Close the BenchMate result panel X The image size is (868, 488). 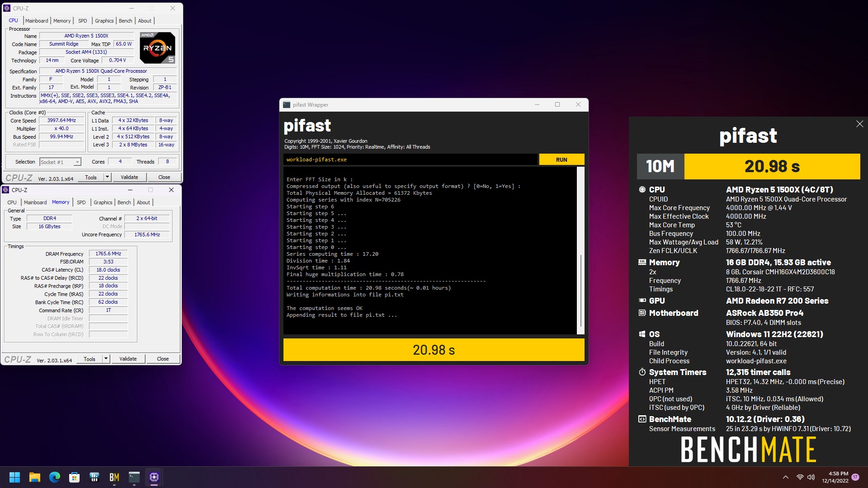pos(859,124)
